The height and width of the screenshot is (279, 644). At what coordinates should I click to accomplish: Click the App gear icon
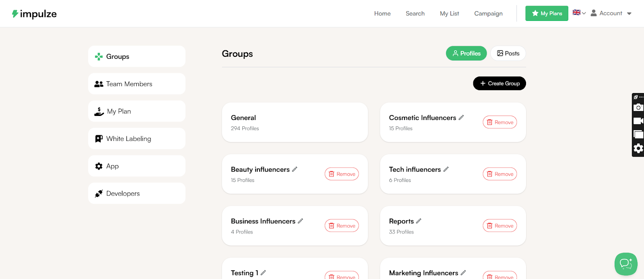pos(99,166)
